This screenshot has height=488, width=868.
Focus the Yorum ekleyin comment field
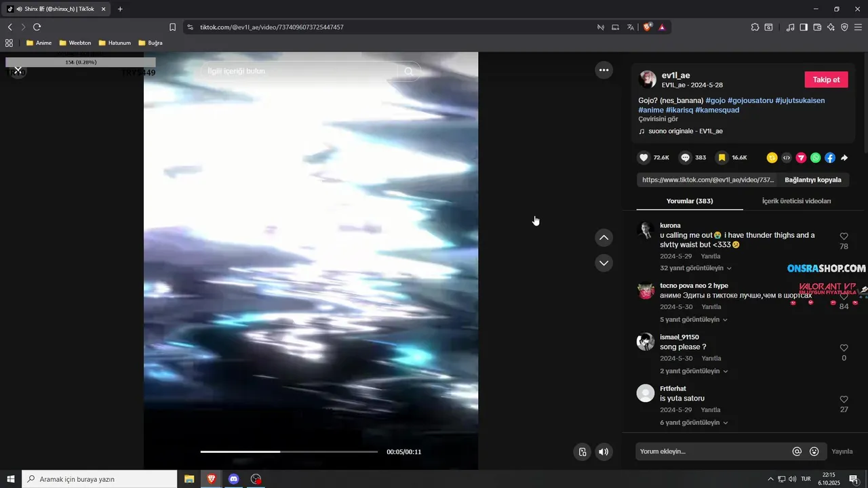pos(712,451)
